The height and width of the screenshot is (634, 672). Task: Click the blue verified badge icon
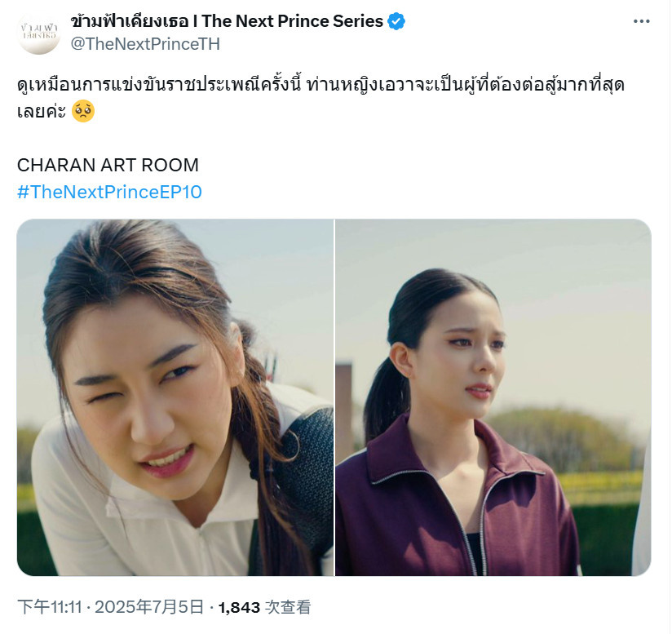(x=396, y=21)
